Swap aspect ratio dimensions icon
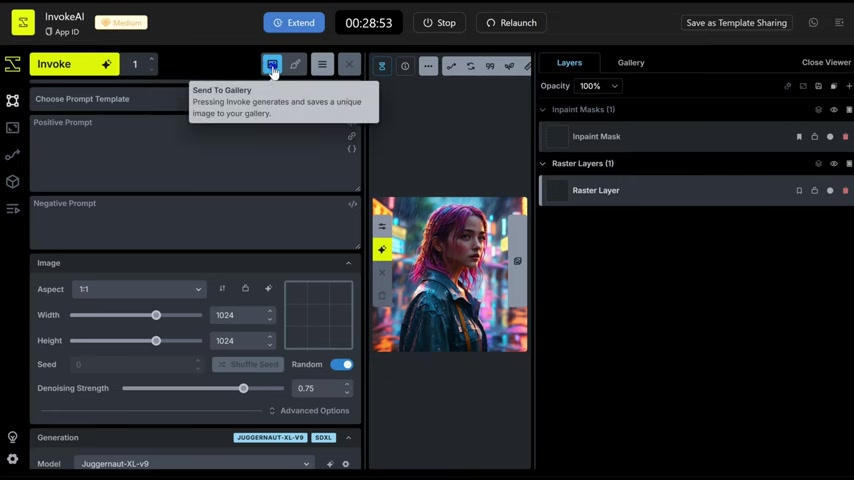This screenshot has width=854, height=480. coord(222,289)
